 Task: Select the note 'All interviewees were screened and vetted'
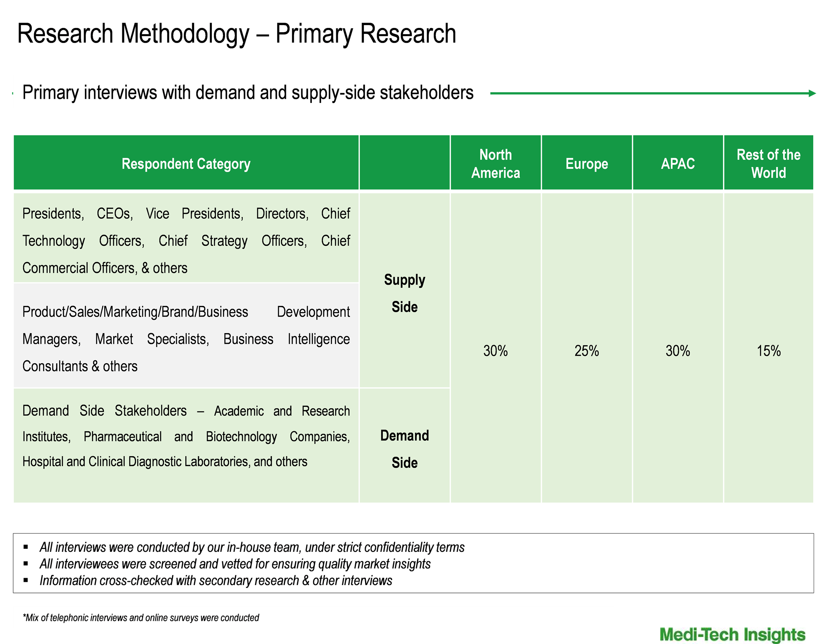click(235, 564)
